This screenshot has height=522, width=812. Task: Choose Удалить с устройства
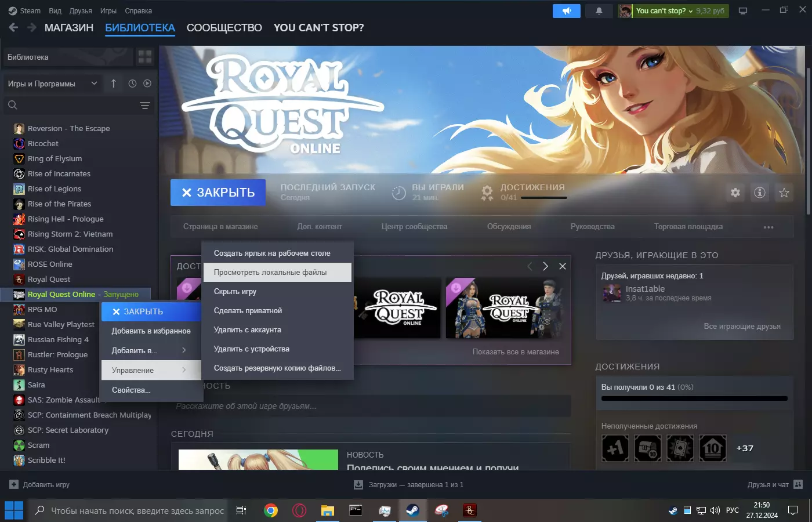277,349
